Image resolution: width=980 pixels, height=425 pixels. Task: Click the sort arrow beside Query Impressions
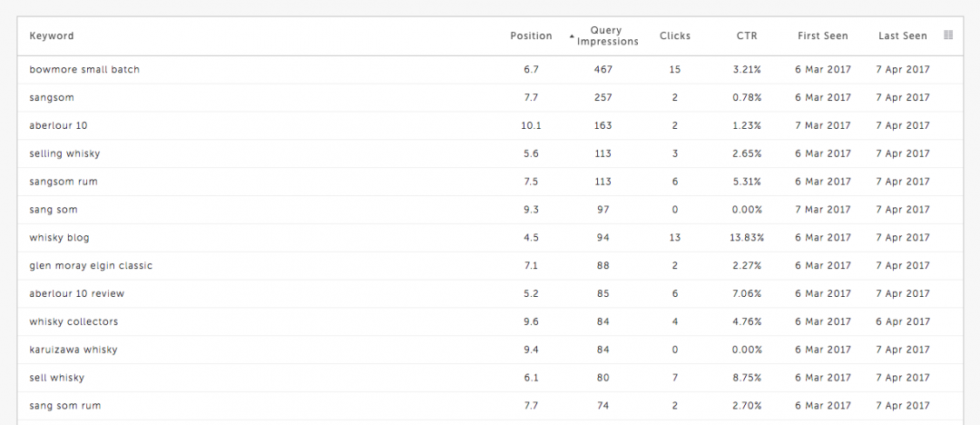(x=572, y=36)
